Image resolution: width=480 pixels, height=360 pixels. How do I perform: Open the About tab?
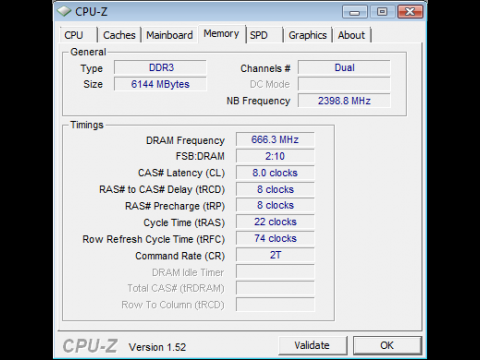pos(352,35)
